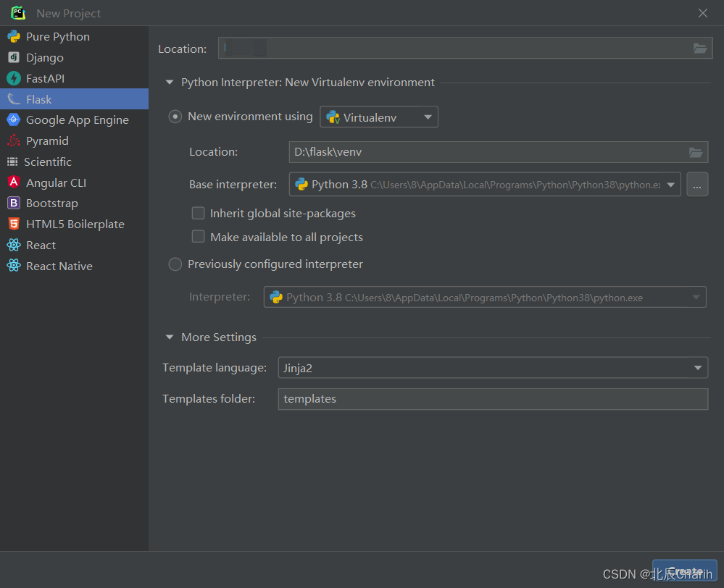This screenshot has width=724, height=588.
Task: Click the Create button
Action: [x=684, y=571]
